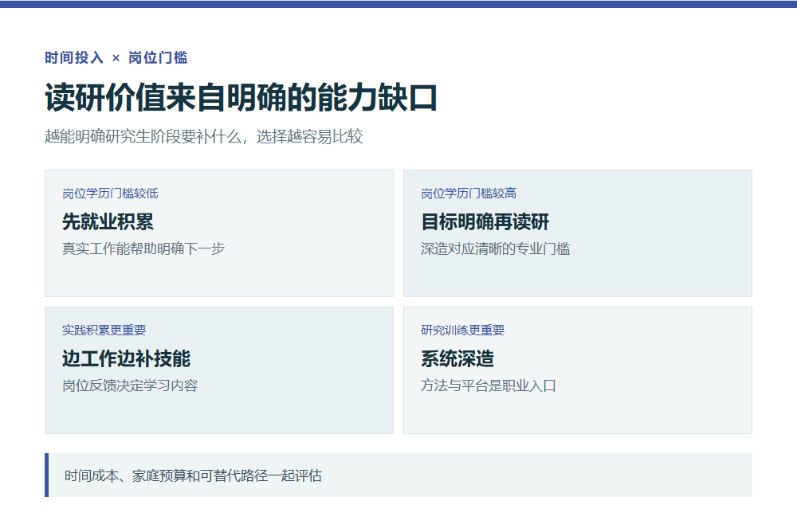Select the card heading 先就业积累
797x532 pixels.
coord(108,221)
